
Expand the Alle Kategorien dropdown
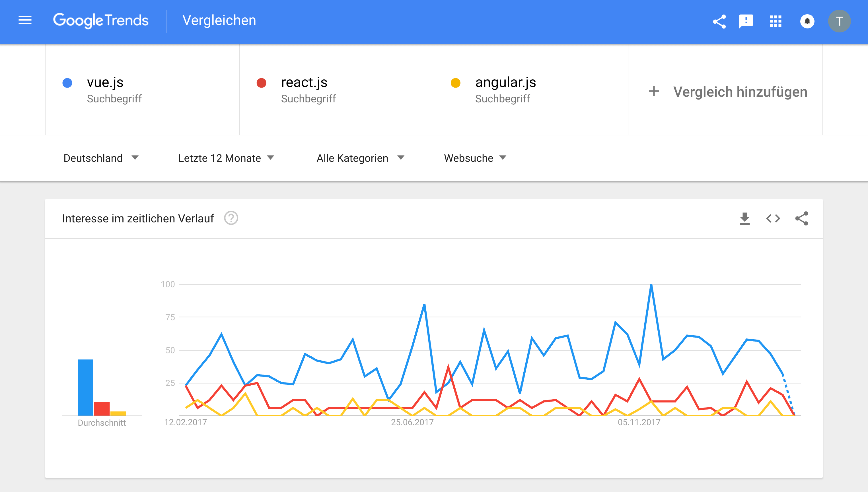tap(360, 158)
